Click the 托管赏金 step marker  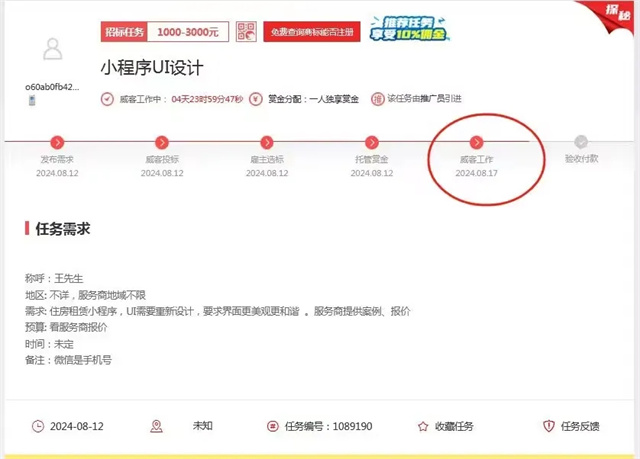pyautogui.click(x=372, y=142)
